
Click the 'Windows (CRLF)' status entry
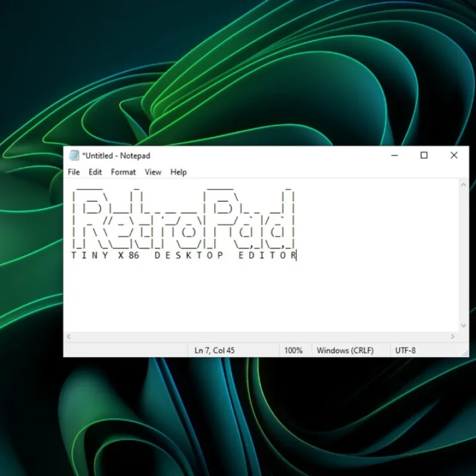[x=345, y=350]
